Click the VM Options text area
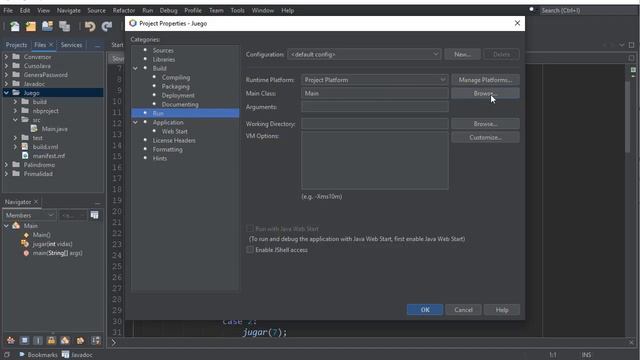This screenshot has height=360, width=640. (x=375, y=160)
